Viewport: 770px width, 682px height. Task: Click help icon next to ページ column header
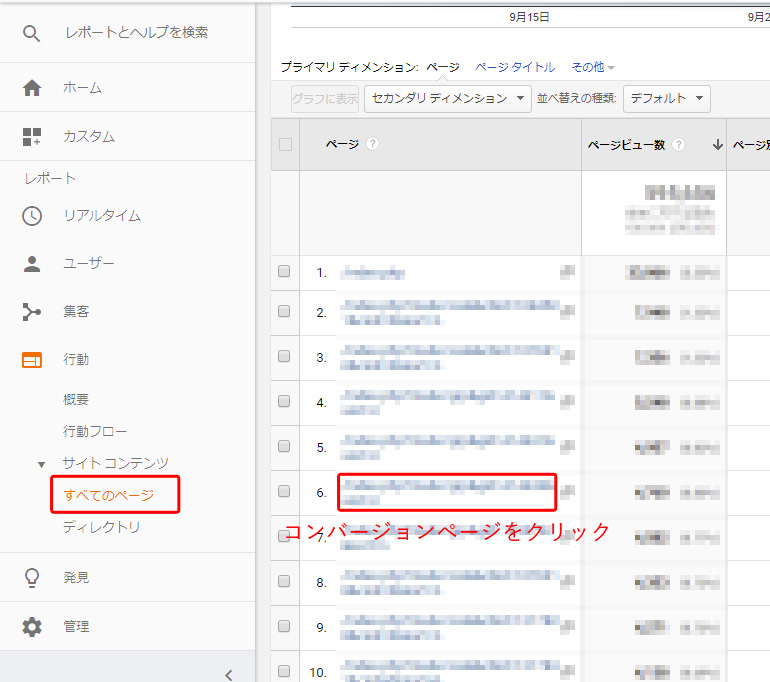coord(373,144)
